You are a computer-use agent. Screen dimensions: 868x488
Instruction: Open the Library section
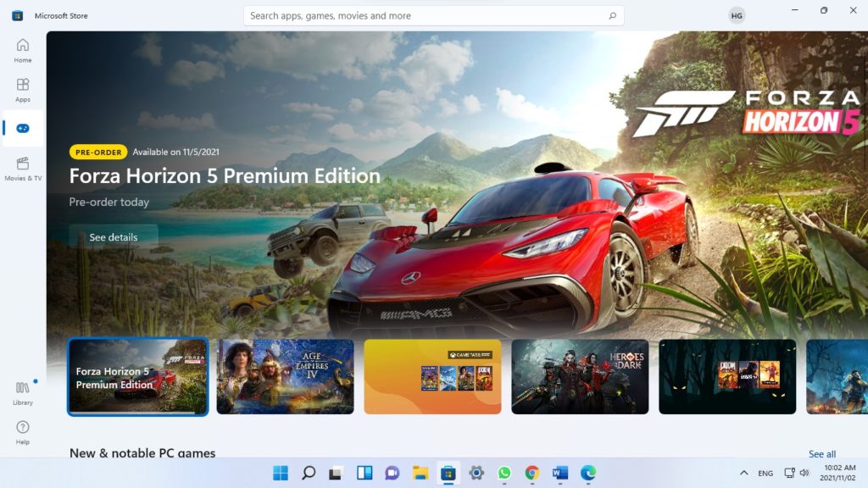[23, 393]
